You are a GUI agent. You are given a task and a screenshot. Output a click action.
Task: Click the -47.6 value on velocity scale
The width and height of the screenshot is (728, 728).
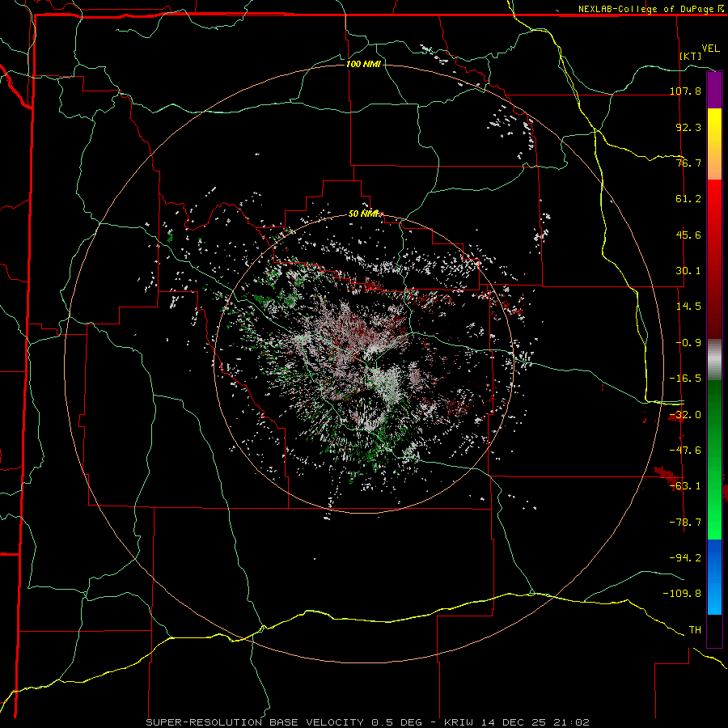[685, 451]
